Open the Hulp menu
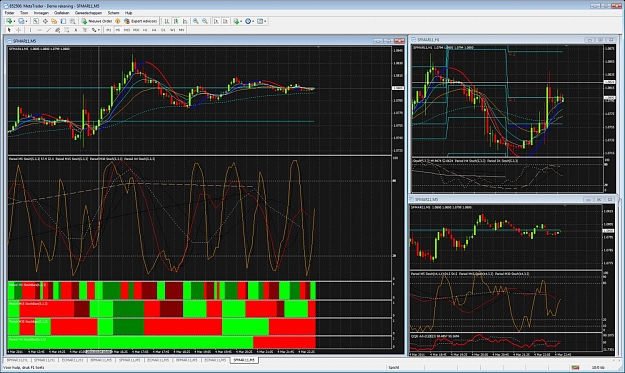 click(128, 13)
